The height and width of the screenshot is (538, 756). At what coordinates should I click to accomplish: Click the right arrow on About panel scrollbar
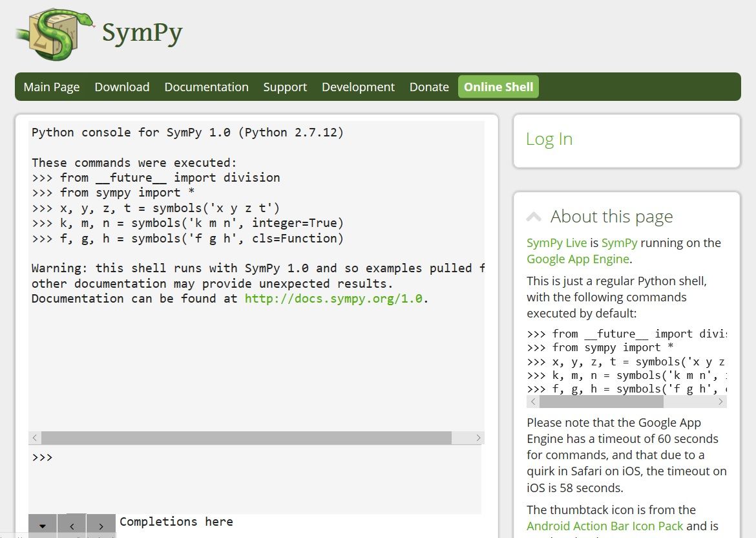(720, 402)
